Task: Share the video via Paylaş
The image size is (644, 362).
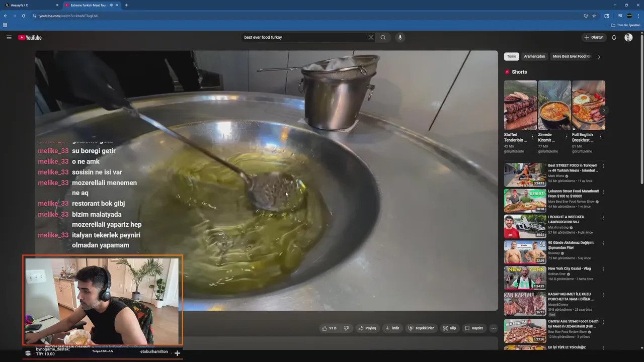Action: click(367, 328)
